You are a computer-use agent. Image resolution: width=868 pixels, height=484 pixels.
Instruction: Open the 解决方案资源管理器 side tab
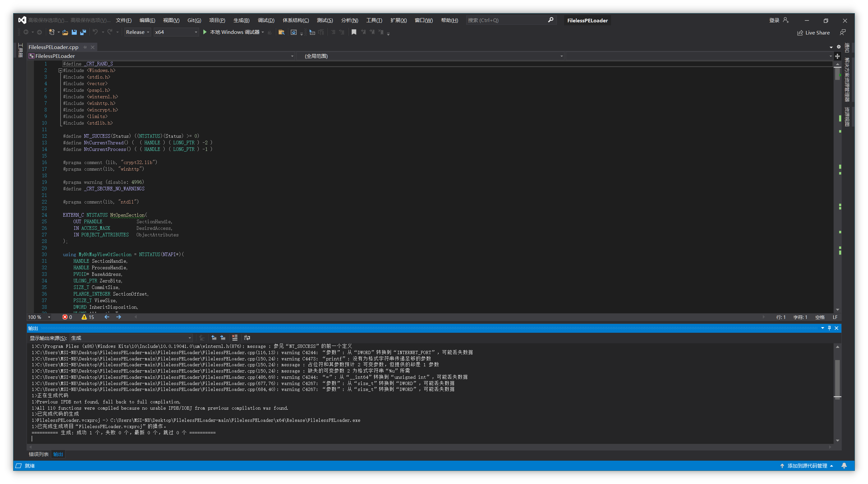847,80
